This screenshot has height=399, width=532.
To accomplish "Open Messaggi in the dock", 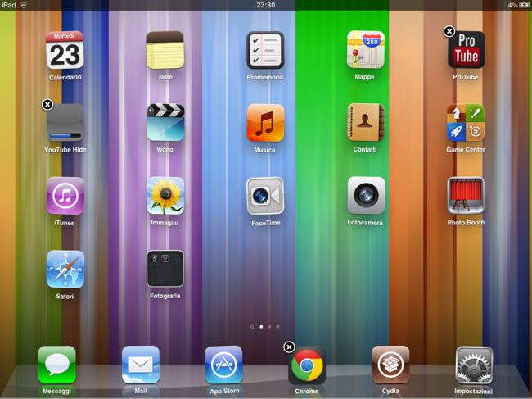I will click(57, 365).
